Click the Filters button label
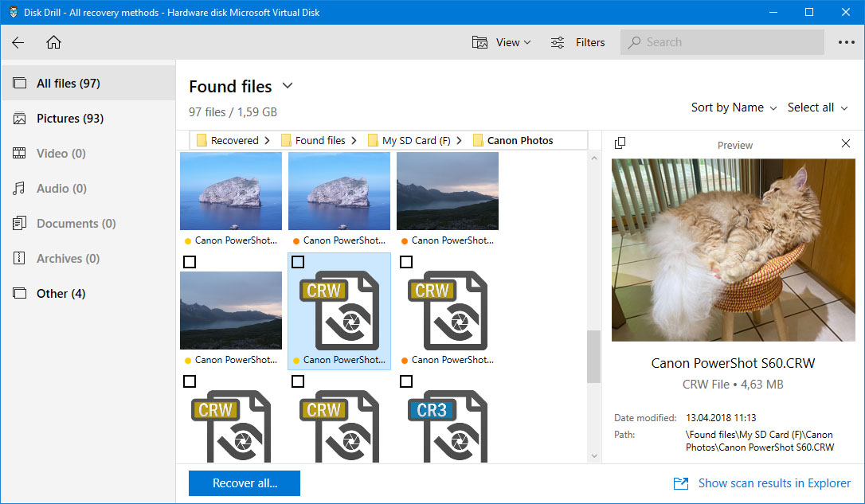The width and height of the screenshot is (865, 504). (x=590, y=42)
